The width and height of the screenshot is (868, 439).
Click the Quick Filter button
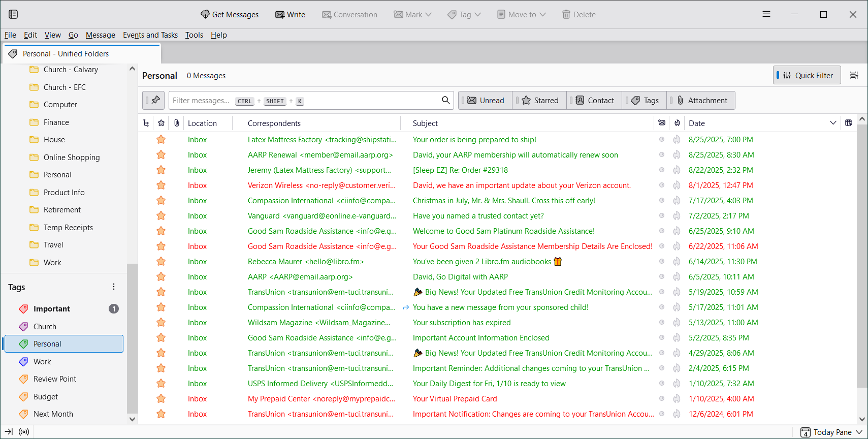coord(807,75)
